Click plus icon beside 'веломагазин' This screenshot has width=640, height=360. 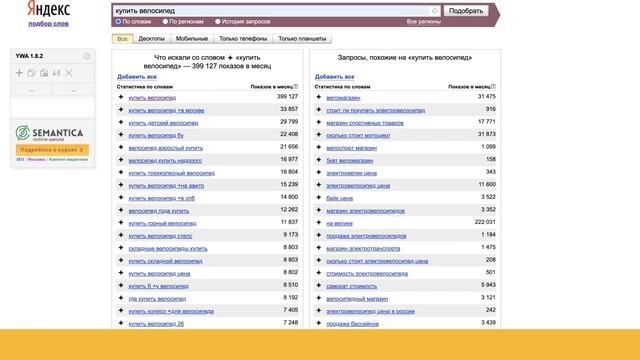click(319, 97)
